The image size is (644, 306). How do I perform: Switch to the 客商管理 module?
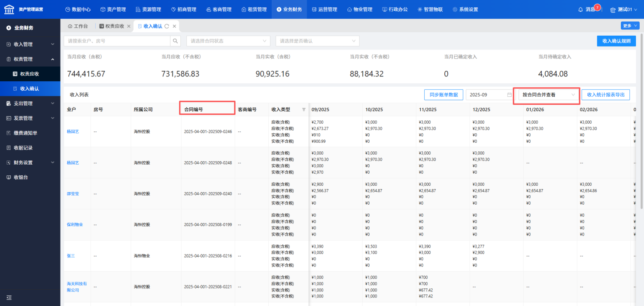point(219,9)
